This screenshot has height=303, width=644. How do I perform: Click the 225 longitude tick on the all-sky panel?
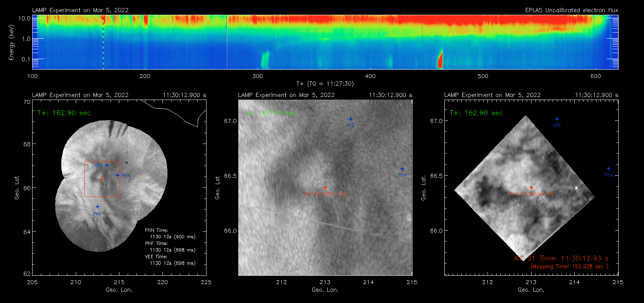pos(206,282)
